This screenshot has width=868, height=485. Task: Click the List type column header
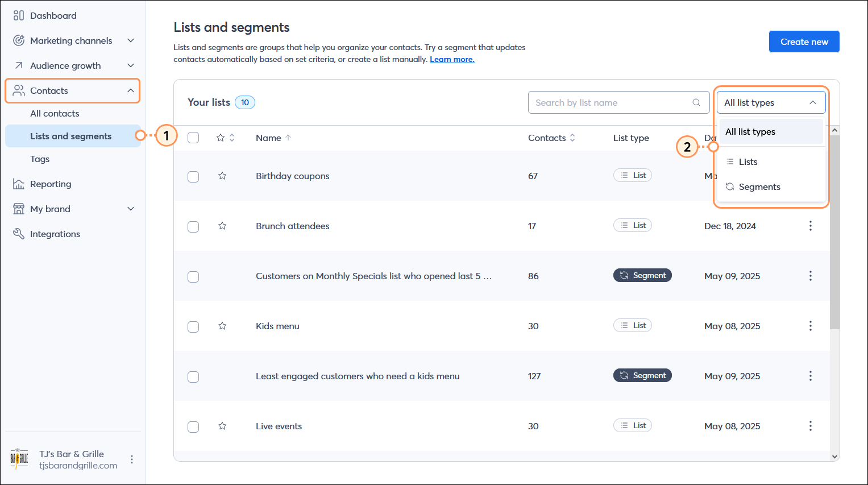tap(631, 138)
